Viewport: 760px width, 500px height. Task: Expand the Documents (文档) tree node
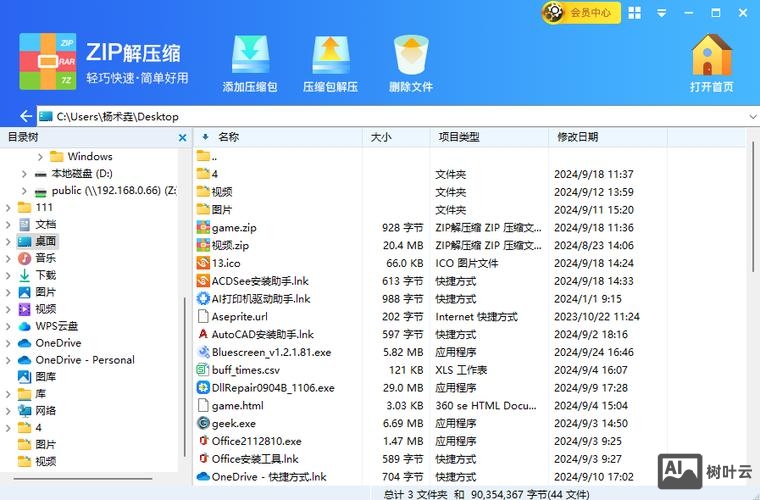(x=8, y=225)
